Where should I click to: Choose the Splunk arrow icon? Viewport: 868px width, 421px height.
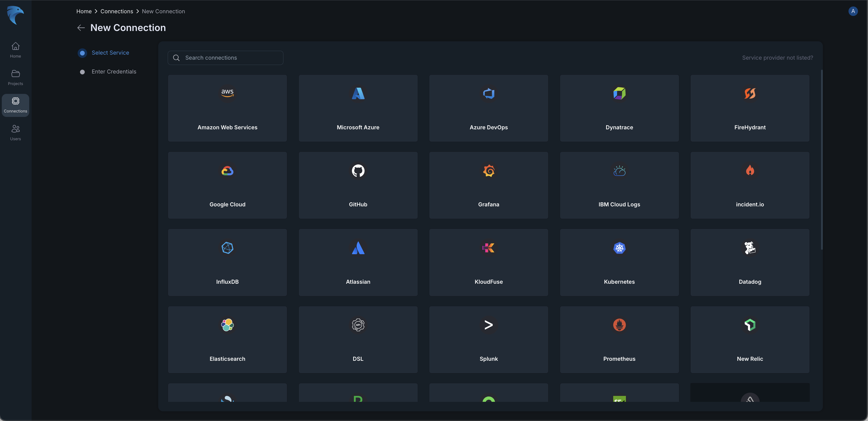click(x=489, y=325)
